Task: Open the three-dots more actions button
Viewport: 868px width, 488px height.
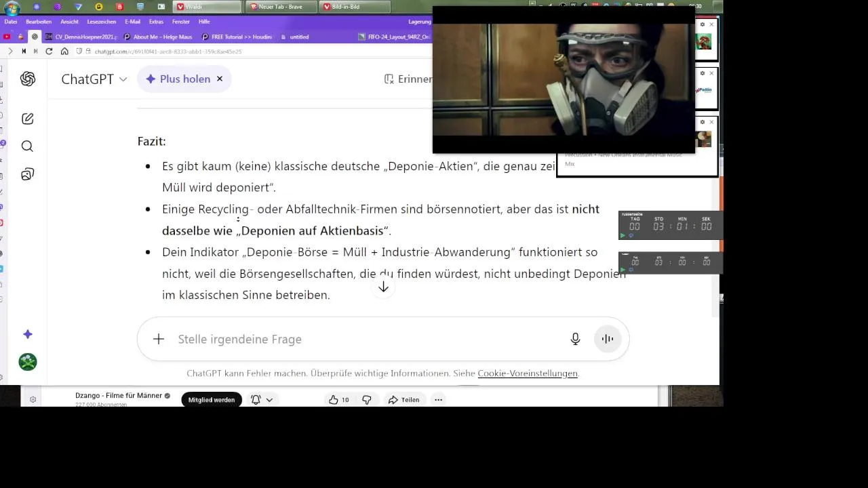Action: click(x=438, y=400)
